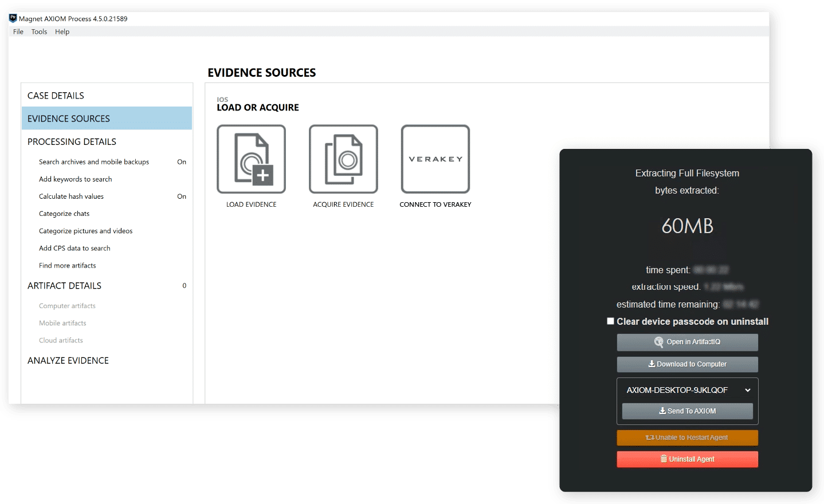The height and width of the screenshot is (504, 824).
Task: Click the ArtifactIQ magnifier icon
Action: 659,342
